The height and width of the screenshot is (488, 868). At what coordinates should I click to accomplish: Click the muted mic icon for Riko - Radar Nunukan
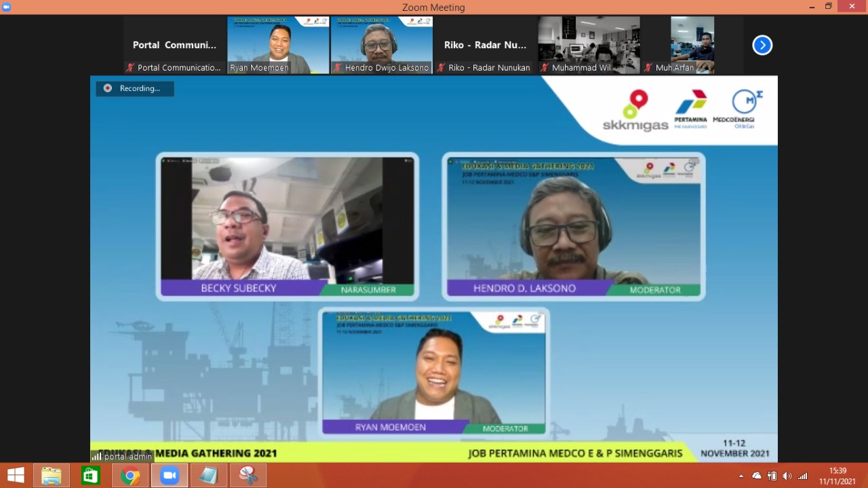tap(441, 68)
